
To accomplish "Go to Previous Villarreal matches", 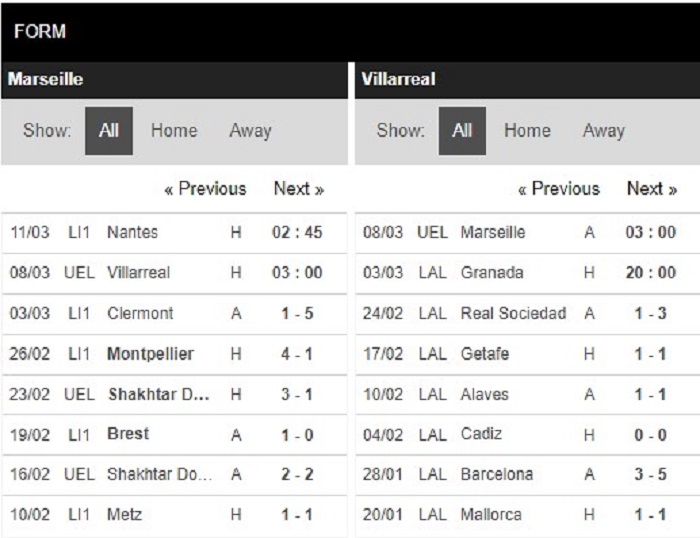I will pos(559,189).
